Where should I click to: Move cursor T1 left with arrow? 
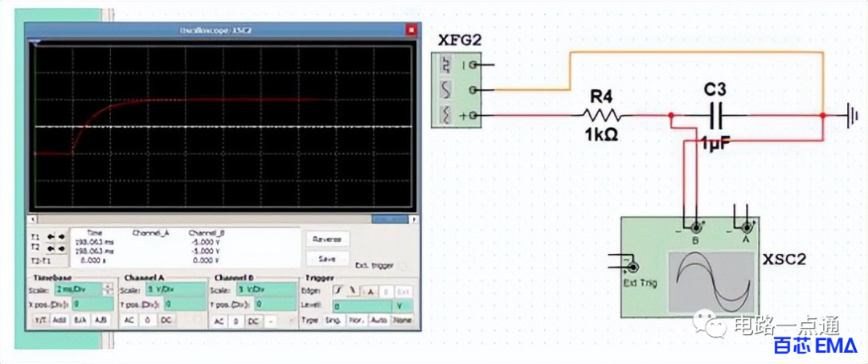(51, 237)
